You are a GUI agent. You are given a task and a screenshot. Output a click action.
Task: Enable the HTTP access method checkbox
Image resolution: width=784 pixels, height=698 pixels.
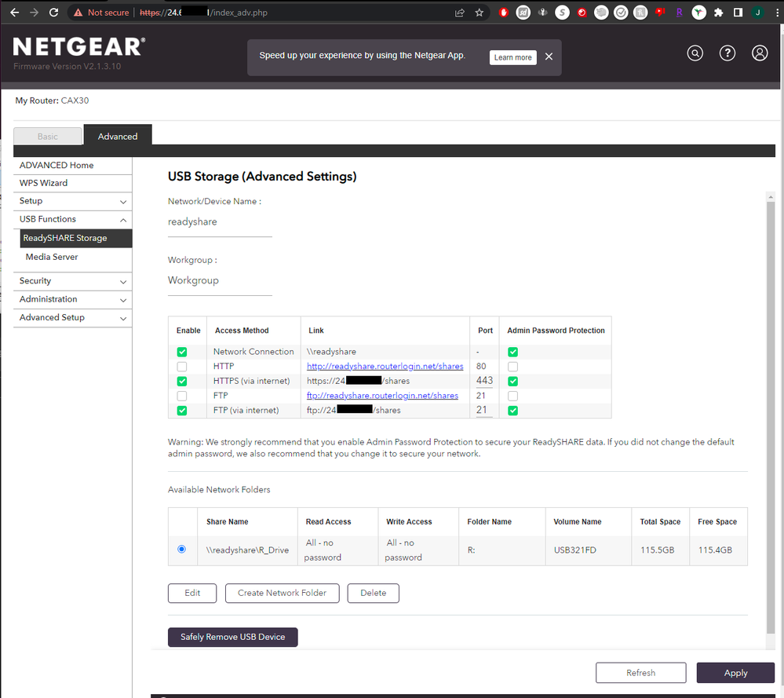pos(182,366)
